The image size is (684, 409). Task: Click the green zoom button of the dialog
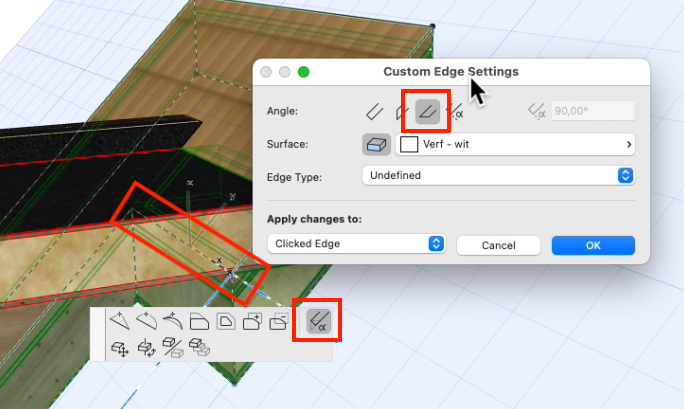tap(304, 72)
